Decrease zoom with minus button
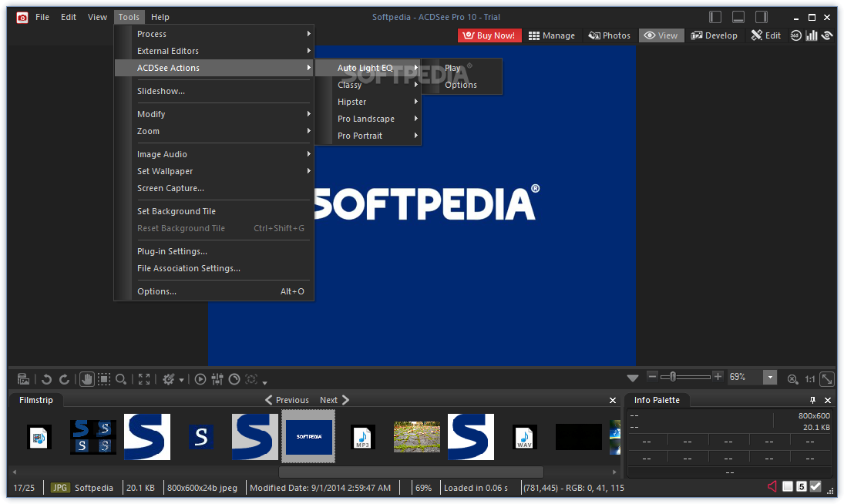The width and height of the screenshot is (844, 504). tap(652, 377)
